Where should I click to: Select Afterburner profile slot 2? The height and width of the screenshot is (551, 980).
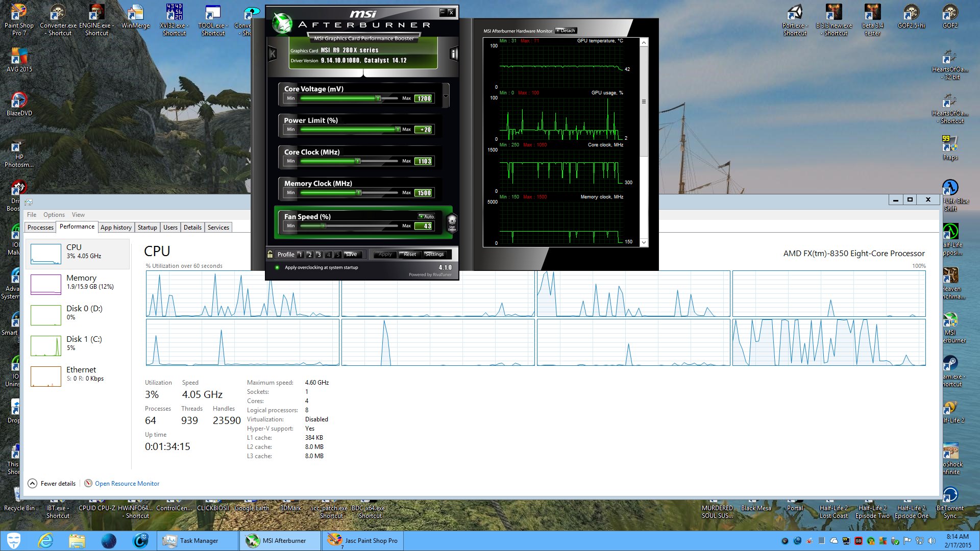(x=309, y=254)
